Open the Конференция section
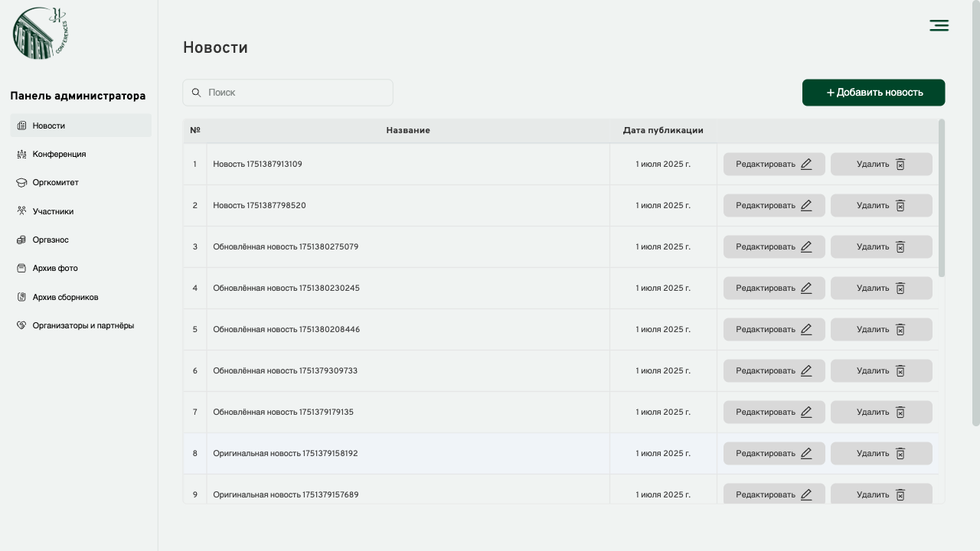 (59, 155)
